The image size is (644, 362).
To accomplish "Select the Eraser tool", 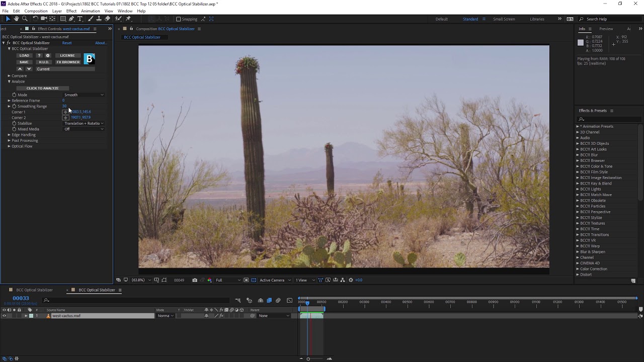I will point(107,19).
